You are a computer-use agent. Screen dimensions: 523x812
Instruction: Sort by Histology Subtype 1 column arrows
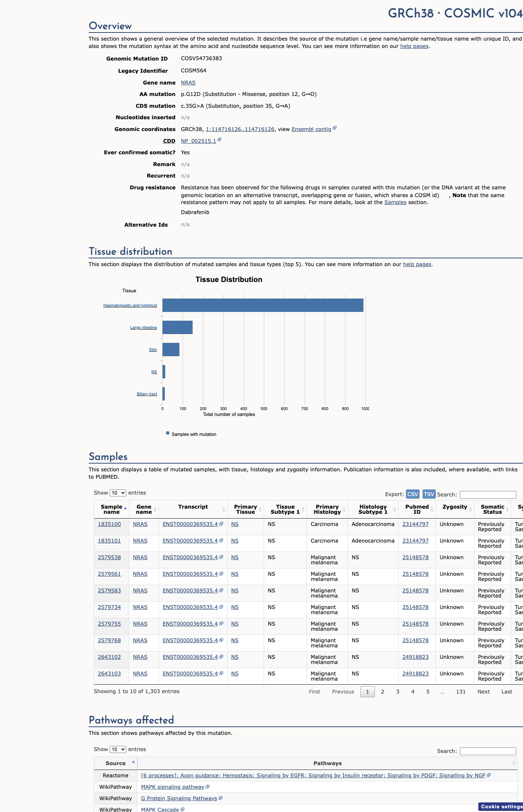[x=394, y=509]
